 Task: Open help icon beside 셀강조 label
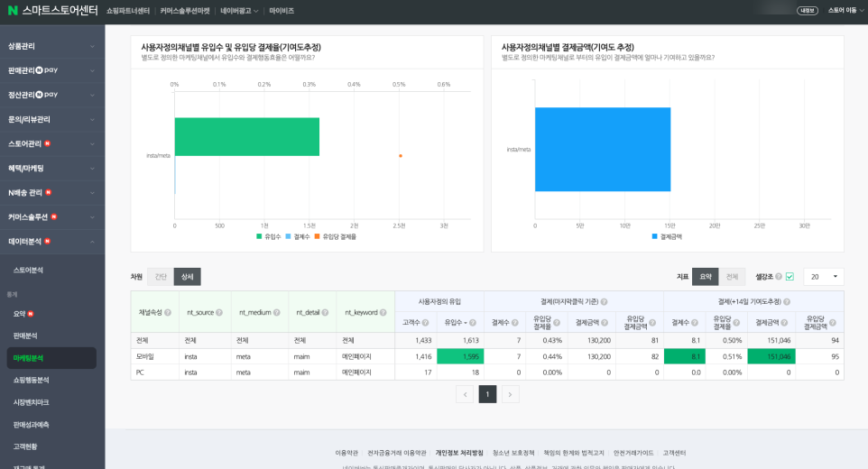pos(779,277)
